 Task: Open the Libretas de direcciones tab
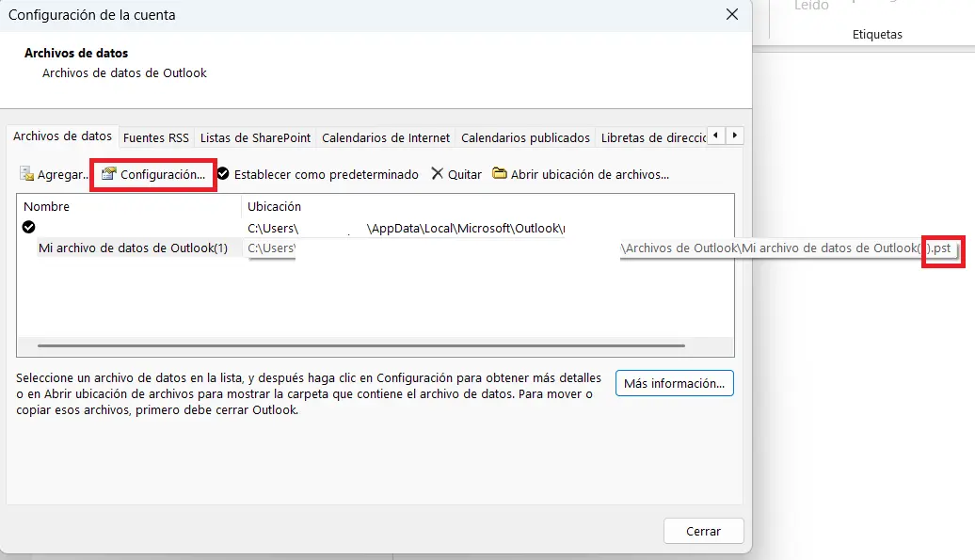pos(654,137)
